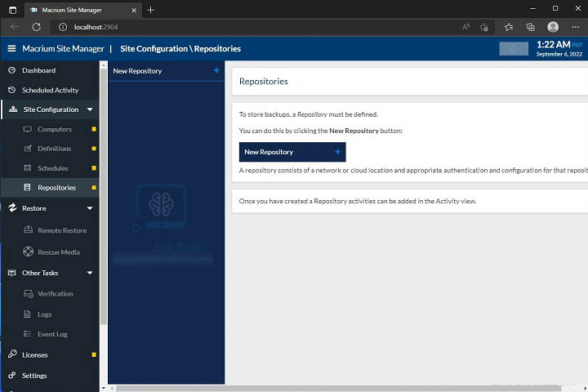Click the Macrium Site Manager title
Viewport: 588px width, 392px height.
[x=63, y=48]
